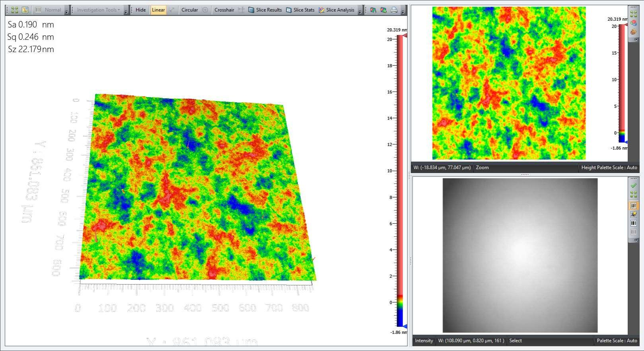The height and width of the screenshot is (351, 644).
Task: Open the palette icon in height map sidebar
Action: click(633, 32)
